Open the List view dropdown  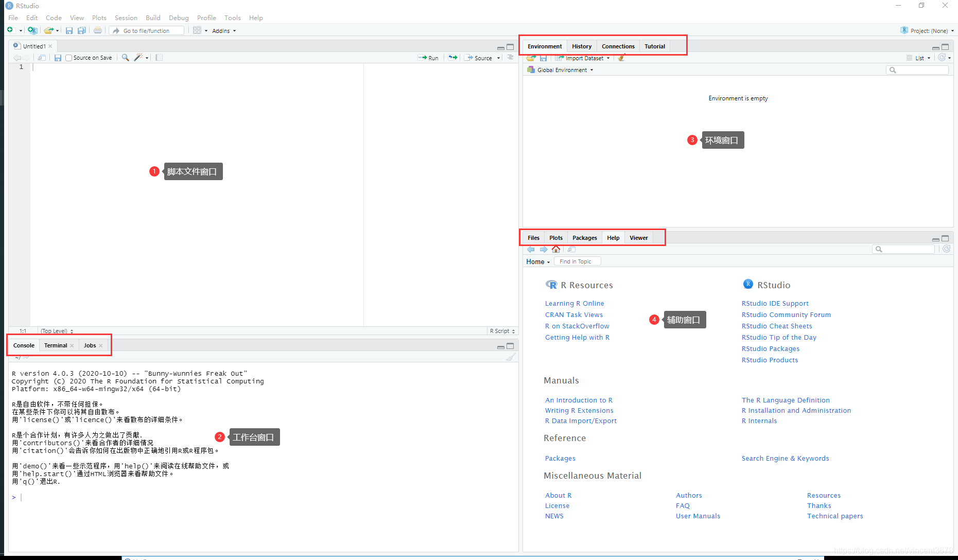click(918, 58)
